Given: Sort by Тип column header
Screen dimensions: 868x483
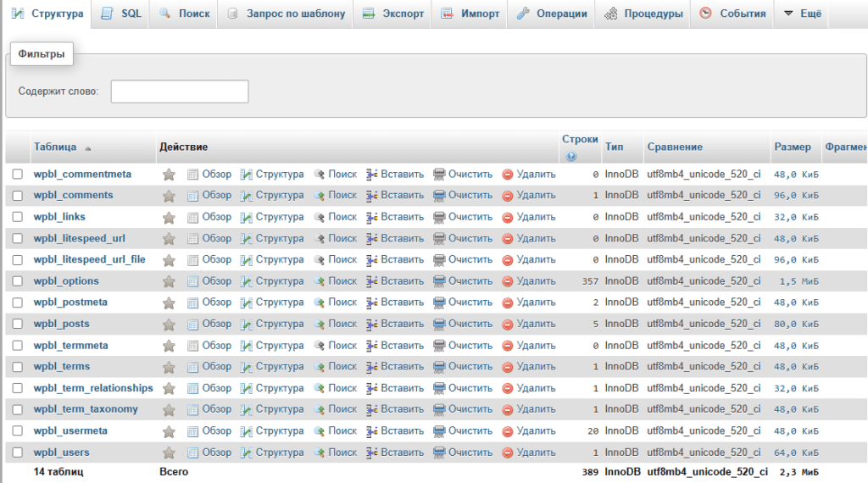Looking at the screenshot, I should [614, 147].
